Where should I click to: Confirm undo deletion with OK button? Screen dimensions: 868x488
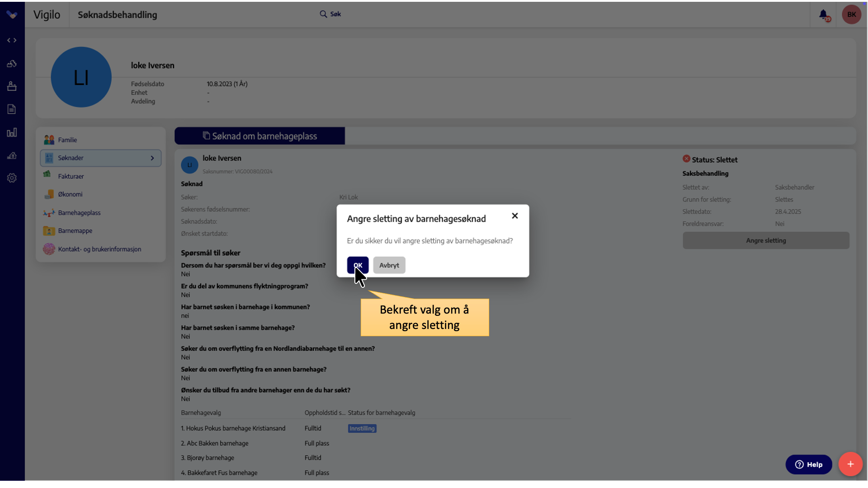[x=358, y=265]
